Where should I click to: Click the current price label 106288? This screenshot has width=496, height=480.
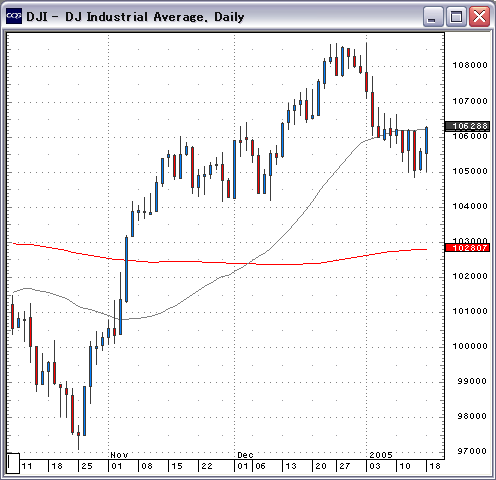tap(467, 126)
